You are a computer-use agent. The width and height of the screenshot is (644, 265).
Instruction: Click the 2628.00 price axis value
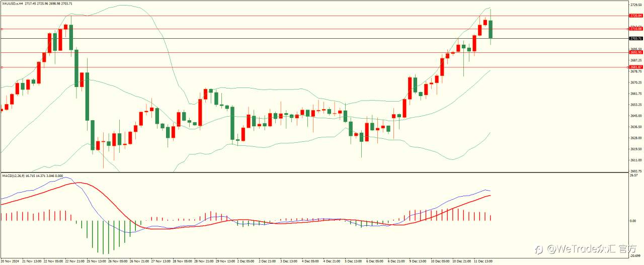pos(636,138)
